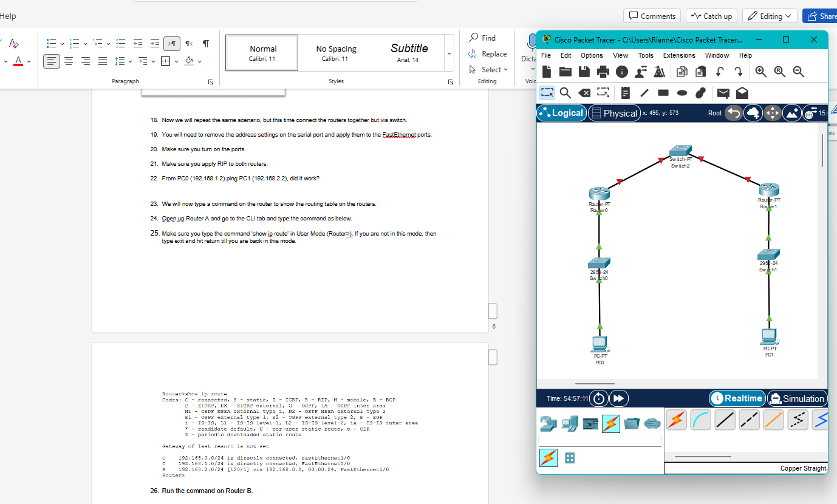Create a new file in Packet Tracer
This screenshot has height=504, width=837.
coord(547,72)
